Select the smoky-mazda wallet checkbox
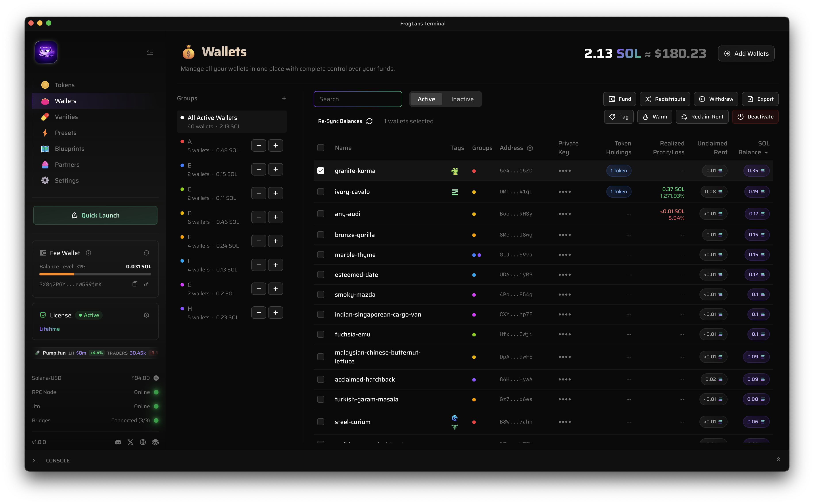Screen dimensions: 814x504 pyautogui.click(x=321, y=294)
